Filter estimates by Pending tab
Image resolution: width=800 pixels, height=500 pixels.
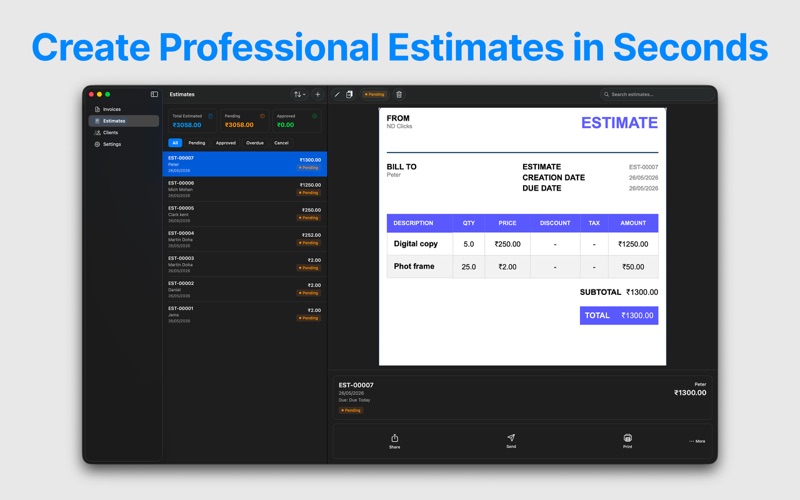(196, 143)
